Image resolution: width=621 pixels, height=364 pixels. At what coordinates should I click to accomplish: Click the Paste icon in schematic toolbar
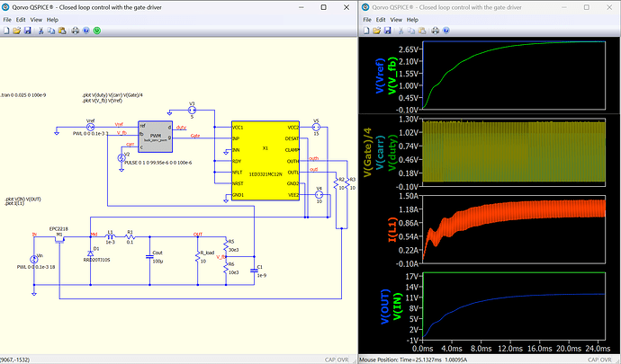tap(62, 31)
